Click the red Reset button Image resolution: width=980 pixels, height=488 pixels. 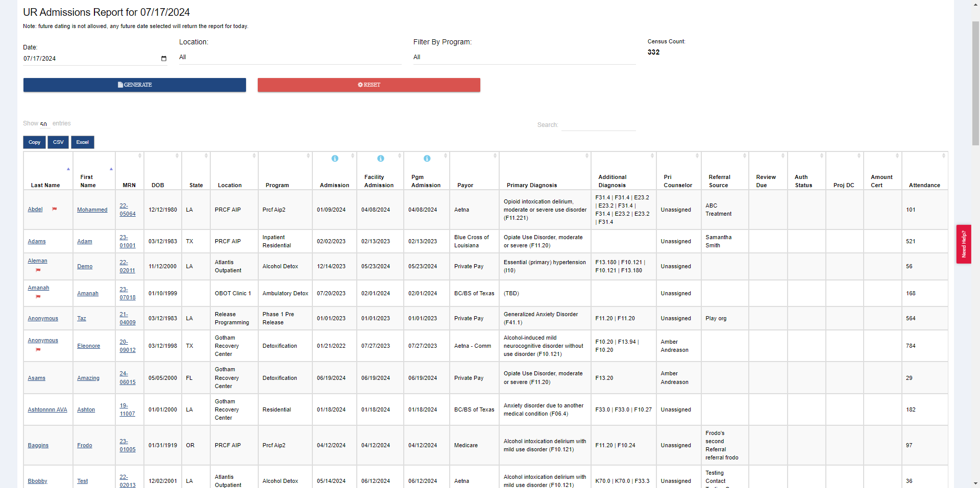click(369, 85)
